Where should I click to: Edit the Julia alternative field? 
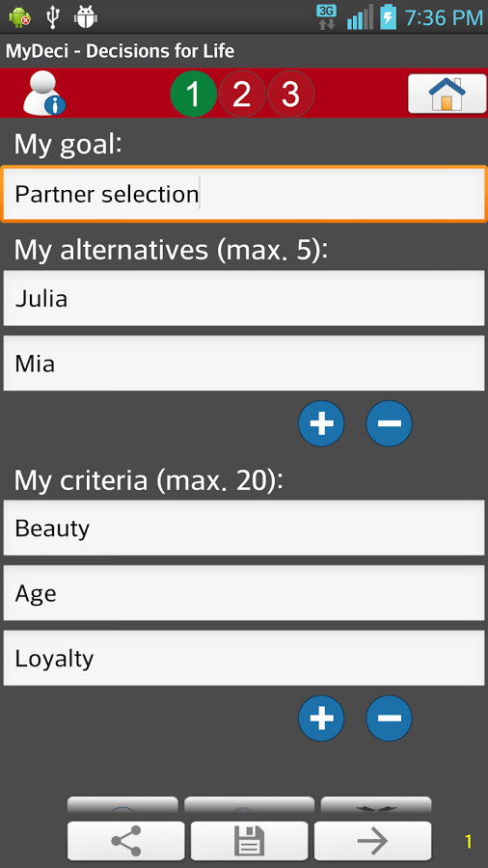click(244, 298)
